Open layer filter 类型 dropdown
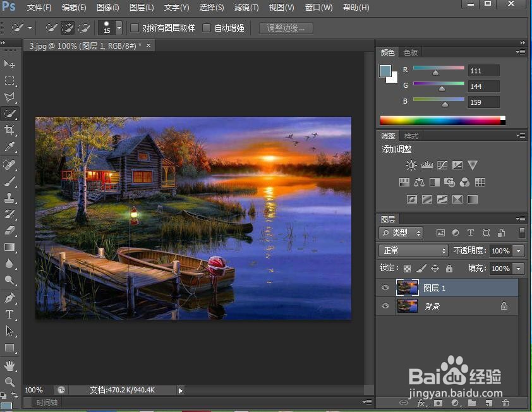Screen dimensions: 532x412 (x=401, y=233)
